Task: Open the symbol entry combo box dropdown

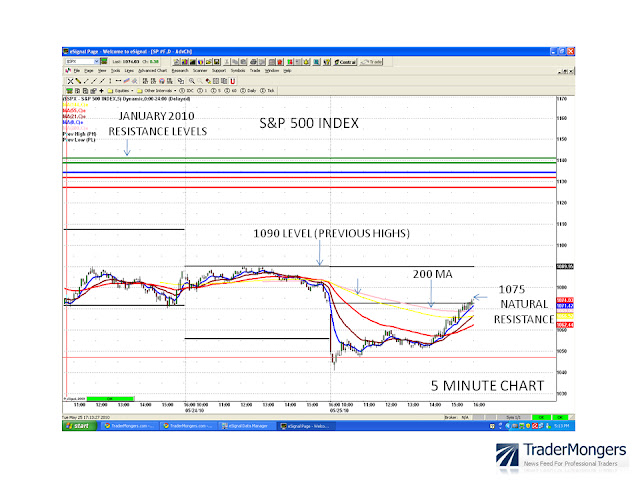Action: 96,61
